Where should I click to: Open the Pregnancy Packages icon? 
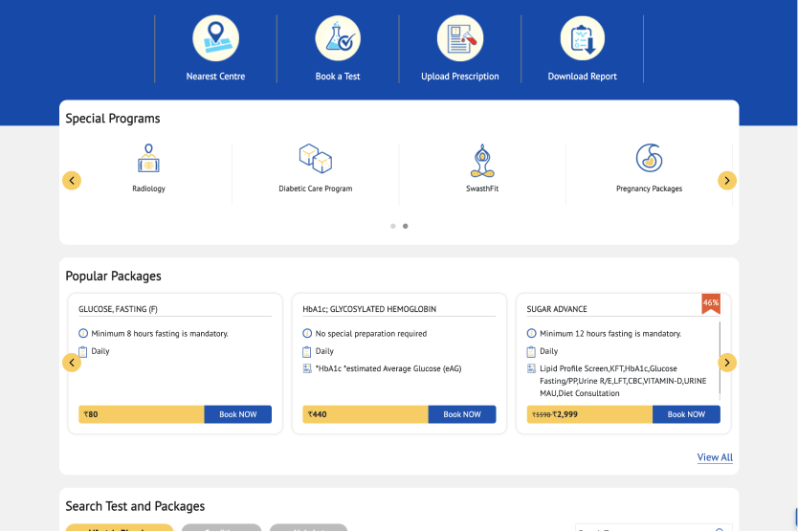[x=649, y=159]
